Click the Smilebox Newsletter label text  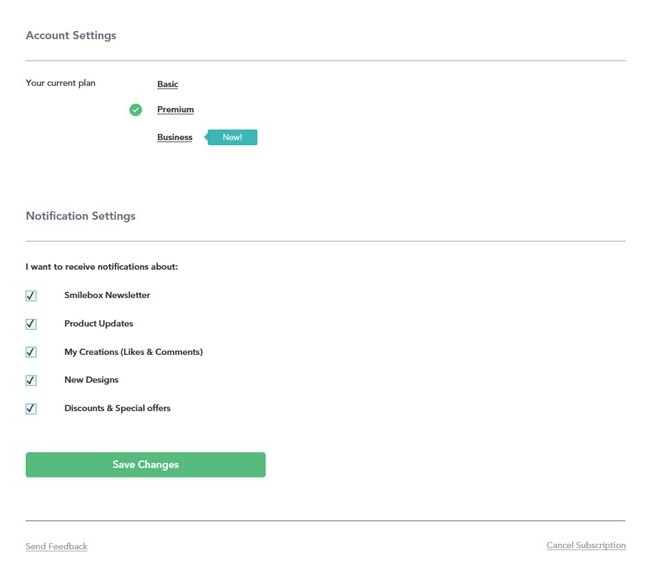click(107, 295)
